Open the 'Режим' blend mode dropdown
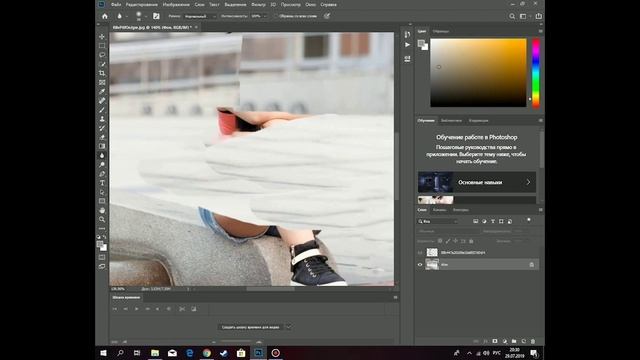 200,16
